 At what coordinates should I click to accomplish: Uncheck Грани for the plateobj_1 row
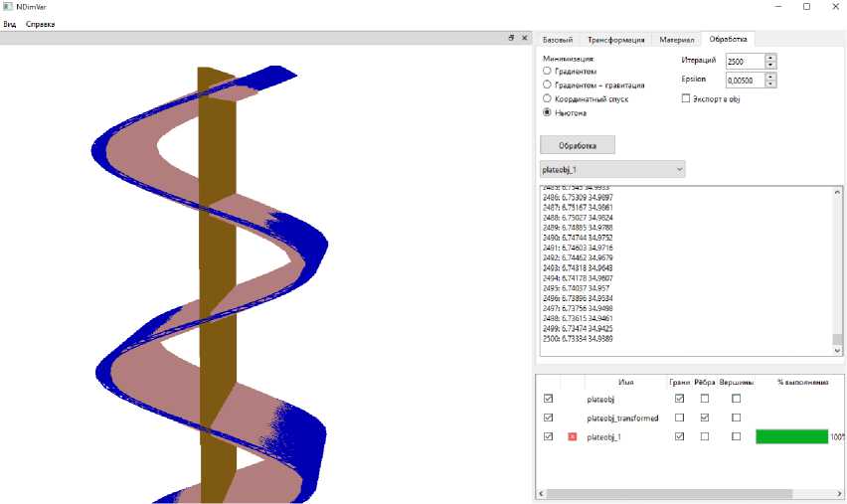tap(680, 436)
